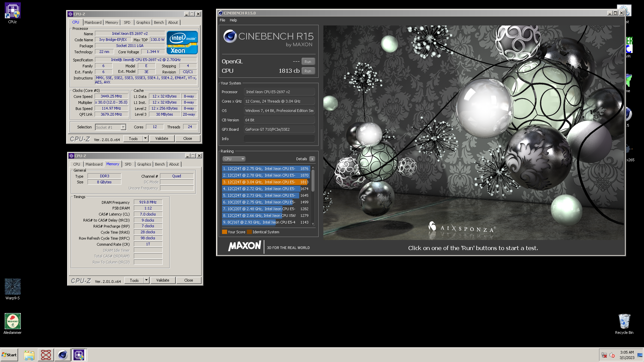Click the Memory tab in the top CPU-Z window
Viewport: 644px width, 362px height.
coord(112,22)
